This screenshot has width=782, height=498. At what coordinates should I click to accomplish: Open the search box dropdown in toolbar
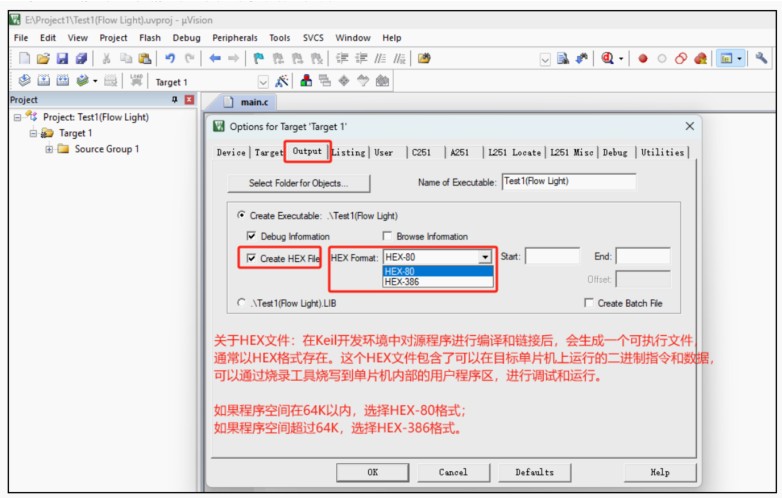pyautogui.click(x=545, y=59)
